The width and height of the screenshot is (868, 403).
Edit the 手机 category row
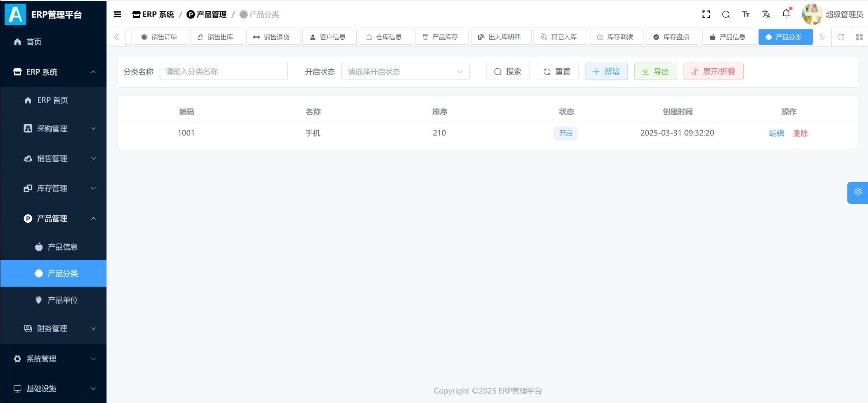click(777, 133)
